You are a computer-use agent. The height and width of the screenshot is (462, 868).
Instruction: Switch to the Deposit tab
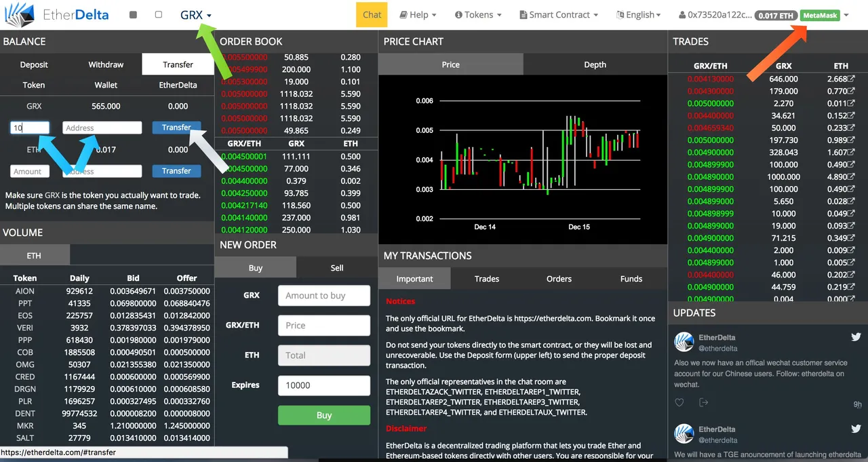point(34,64)
